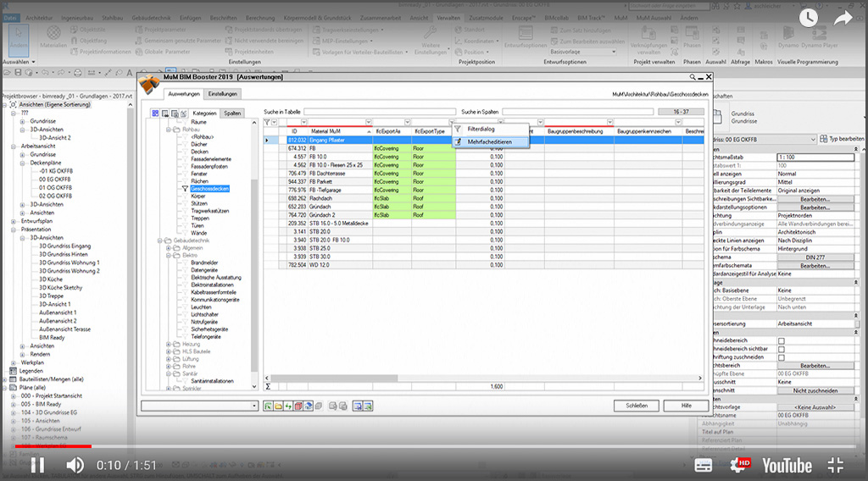The image size is (868, 481).
Task: Click the Hilfe button
Action: [685, 406]
